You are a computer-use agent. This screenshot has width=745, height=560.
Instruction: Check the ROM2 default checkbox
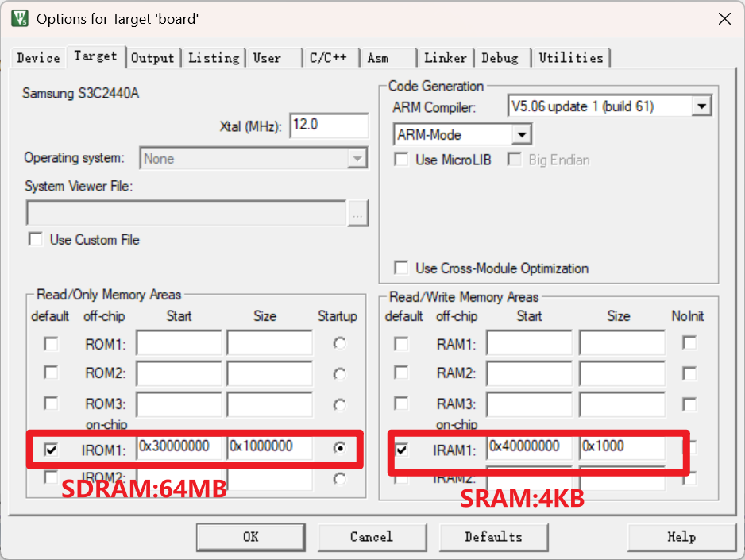point(51,373)
